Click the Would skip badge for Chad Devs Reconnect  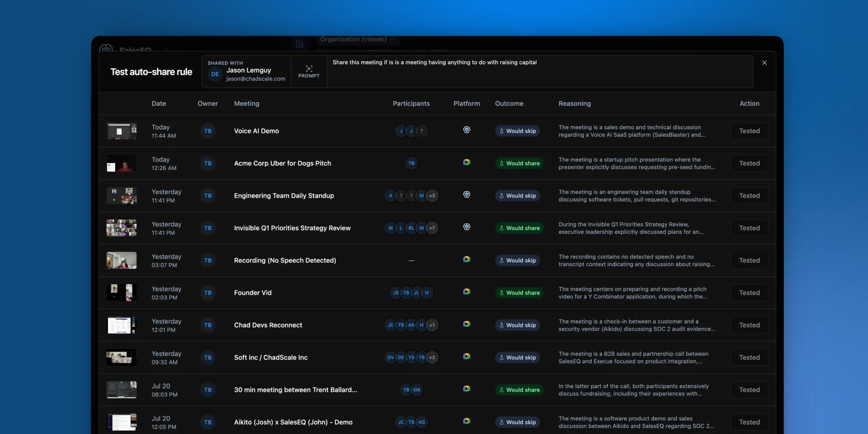(x=517, y=325)
